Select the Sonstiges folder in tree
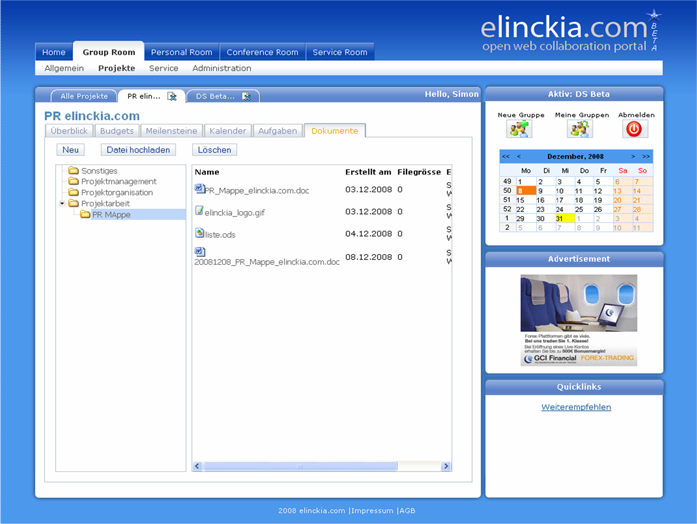 (98, 171)
